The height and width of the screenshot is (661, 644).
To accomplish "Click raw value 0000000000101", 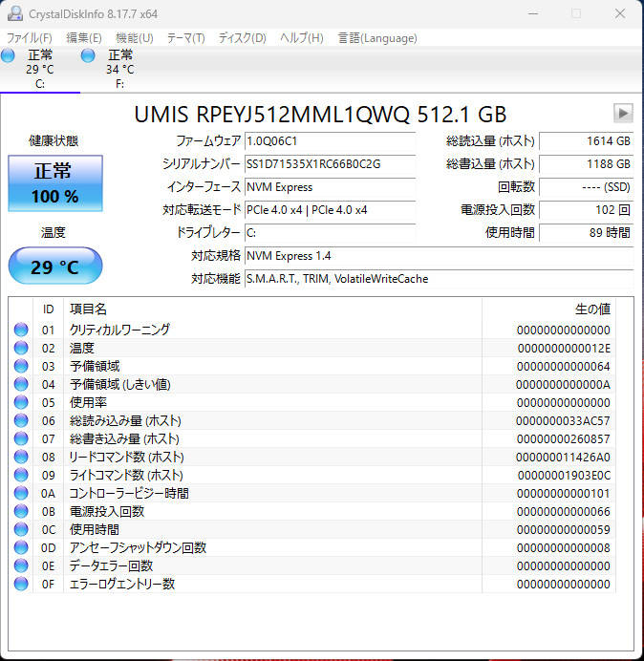I will 564,493.
